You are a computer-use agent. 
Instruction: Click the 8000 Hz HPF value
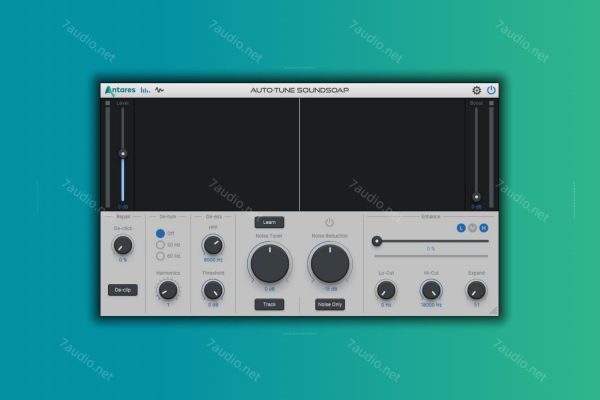coord(213,260)
